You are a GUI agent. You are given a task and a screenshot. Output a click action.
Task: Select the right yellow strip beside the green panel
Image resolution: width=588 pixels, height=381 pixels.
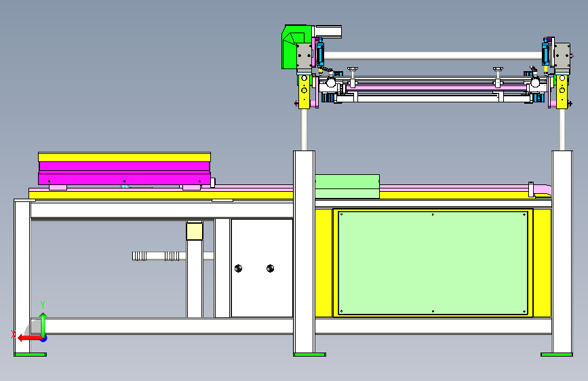tap(543, 263)
